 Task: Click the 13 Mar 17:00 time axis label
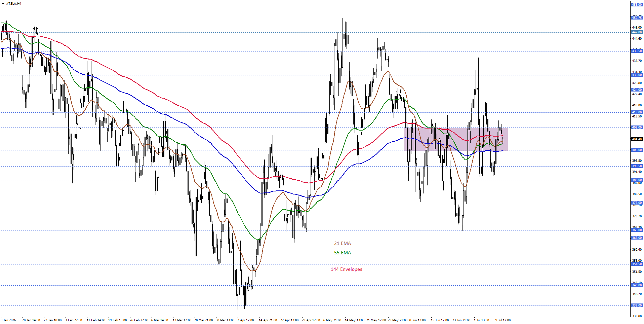coord(182,320)
